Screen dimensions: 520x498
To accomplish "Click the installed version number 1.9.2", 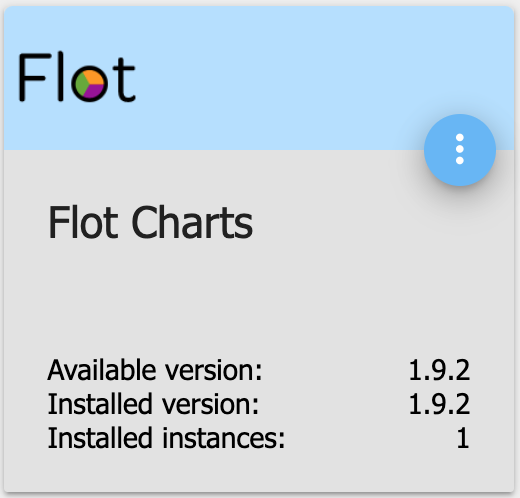I will tap(439, 404).
